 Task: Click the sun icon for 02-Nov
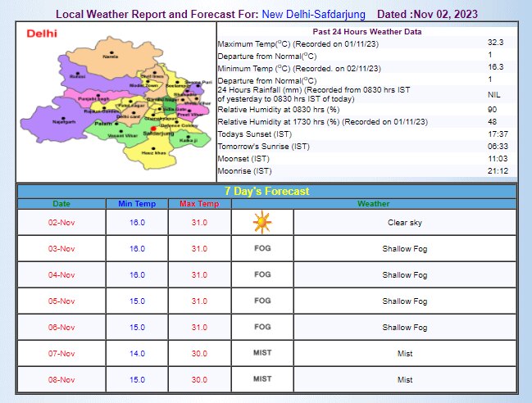[261, 222]
